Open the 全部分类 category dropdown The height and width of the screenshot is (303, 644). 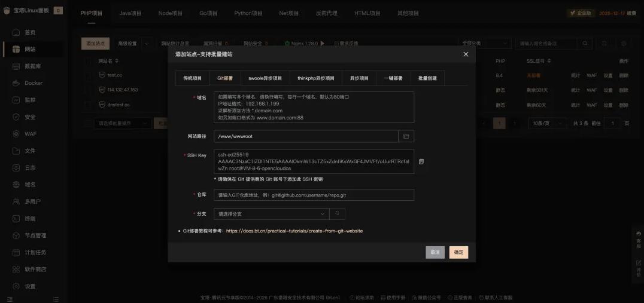click(x=485, y=43)
